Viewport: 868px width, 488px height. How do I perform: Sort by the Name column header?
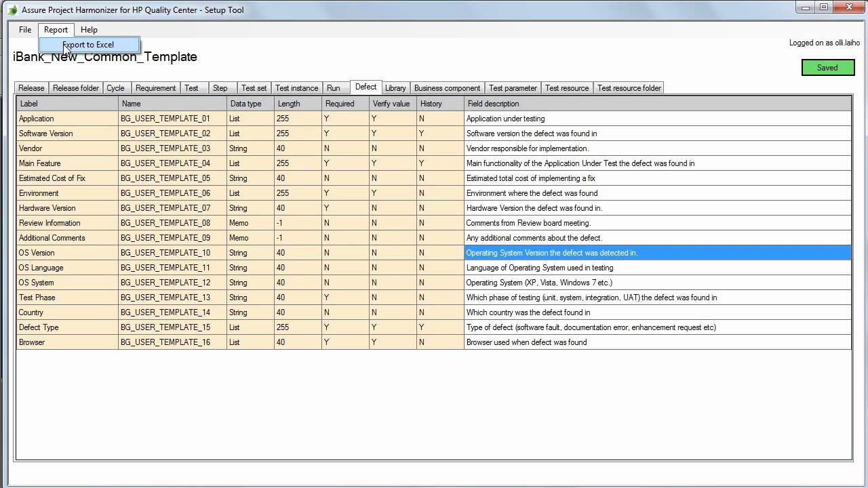(x=172, y=104)
